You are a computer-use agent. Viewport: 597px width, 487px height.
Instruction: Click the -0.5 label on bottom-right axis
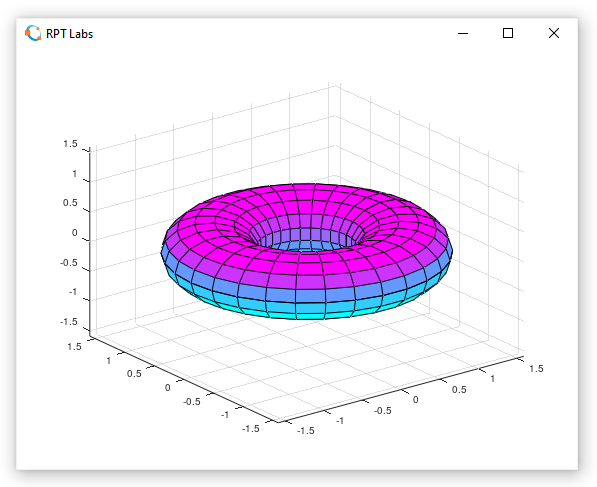point(383,410)
